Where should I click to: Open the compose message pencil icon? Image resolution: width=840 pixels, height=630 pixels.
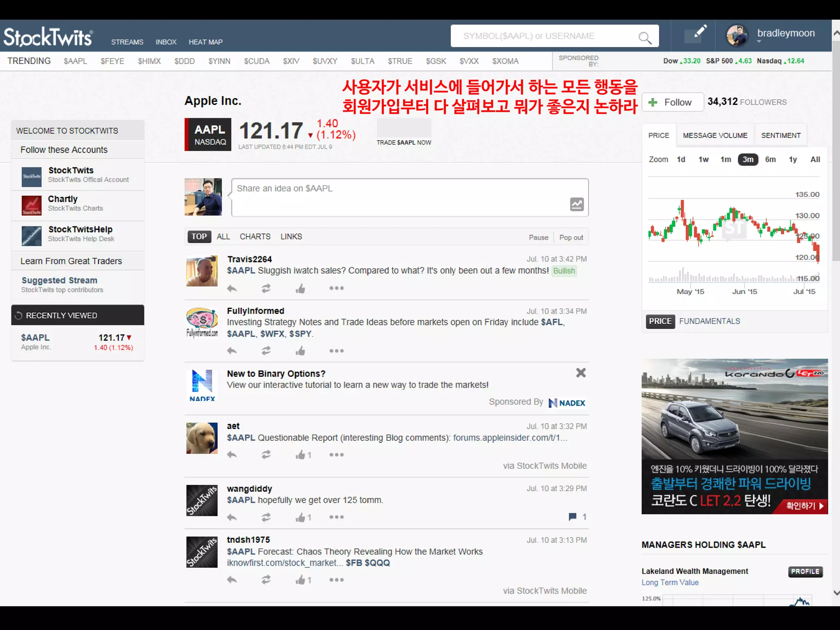[696, 34]
